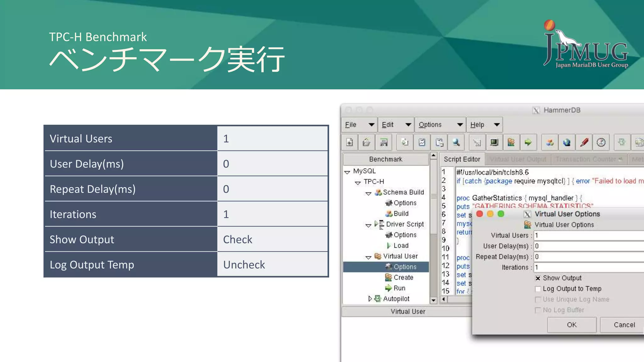Click the Test/clear script toolbar icon
This screenshot has width=644, height=362.
(x=477, y=142)
